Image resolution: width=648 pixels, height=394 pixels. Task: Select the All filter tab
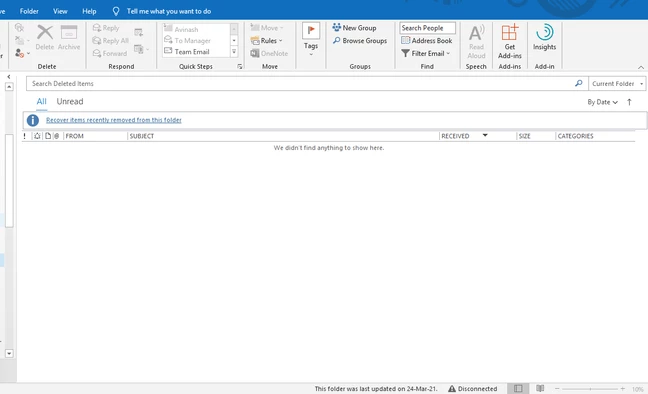click(x=41, y=102)
